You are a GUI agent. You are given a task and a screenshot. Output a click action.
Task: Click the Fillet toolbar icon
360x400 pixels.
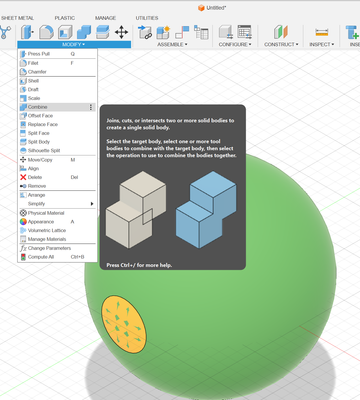(x=46, y=32)
